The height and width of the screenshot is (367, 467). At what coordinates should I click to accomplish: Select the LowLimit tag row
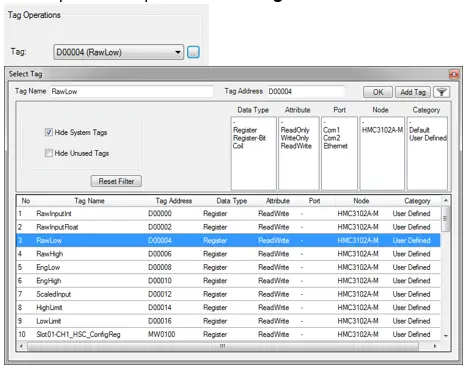point(228,321)
